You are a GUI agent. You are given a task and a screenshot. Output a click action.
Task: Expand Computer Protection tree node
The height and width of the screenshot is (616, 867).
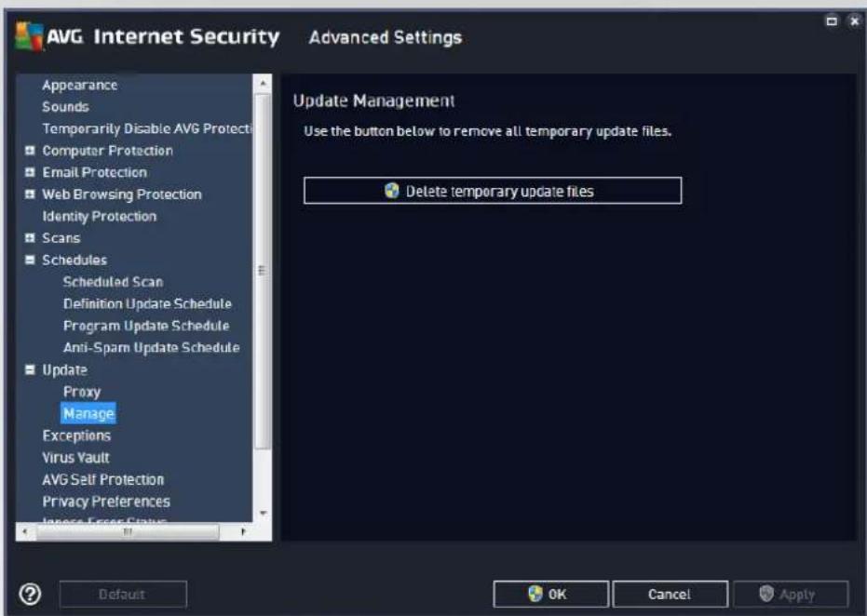(x=30, y=150)
